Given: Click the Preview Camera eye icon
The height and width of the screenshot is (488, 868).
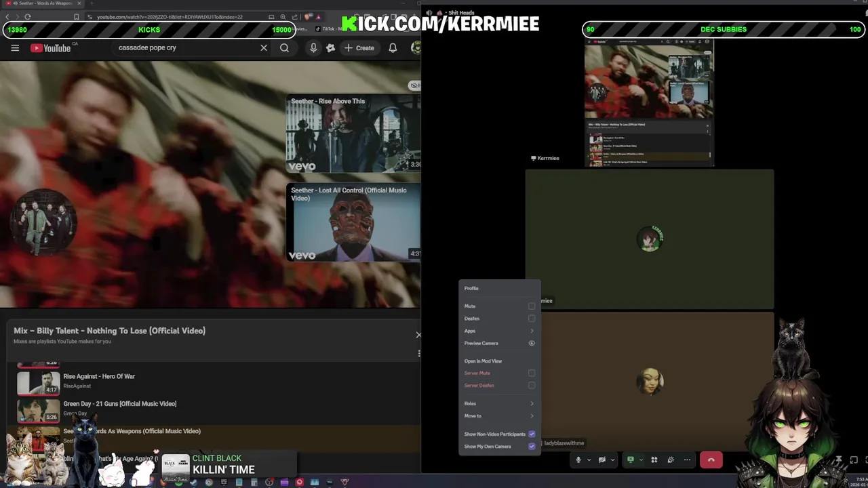Looking at the screenshot, I should pos(532,343).
